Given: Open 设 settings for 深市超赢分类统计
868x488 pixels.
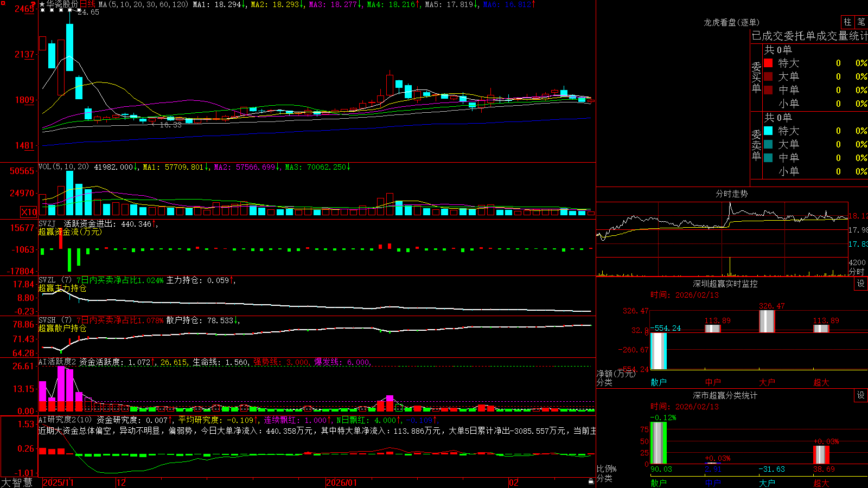Looking at the screenshot, I should click(861, 395).
